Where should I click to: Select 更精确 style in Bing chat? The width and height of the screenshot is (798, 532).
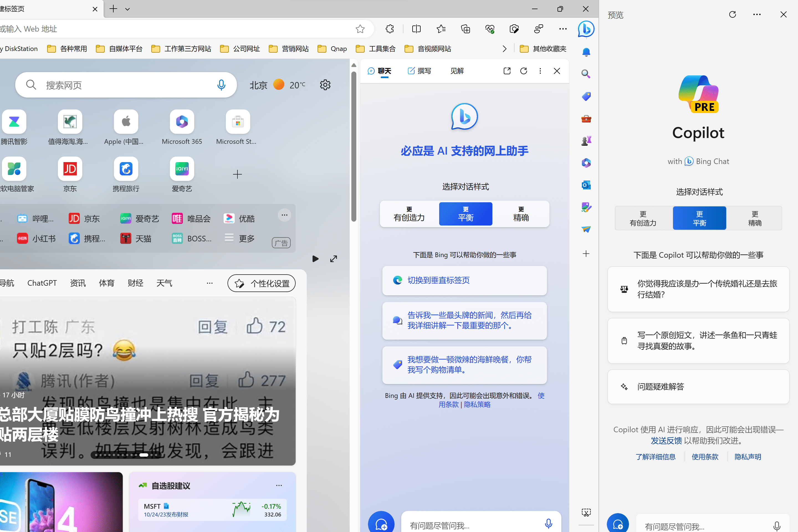(521, 214)
